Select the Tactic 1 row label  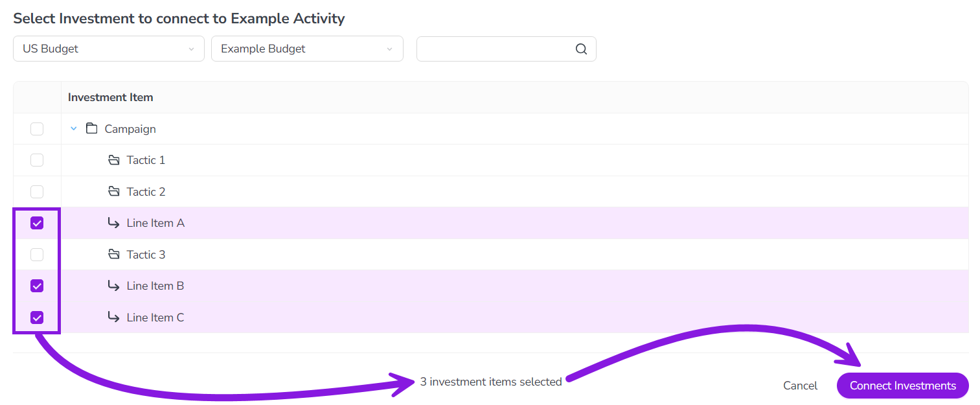pos(146,160)
